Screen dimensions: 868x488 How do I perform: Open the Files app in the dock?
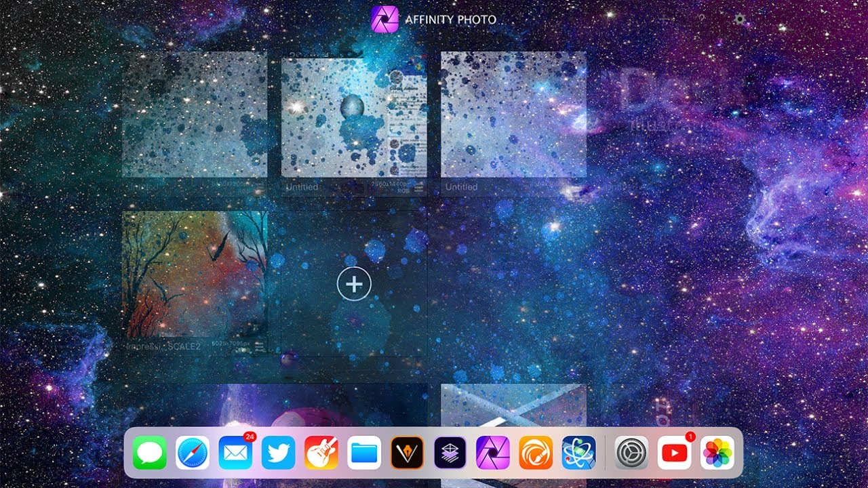coord(364,453)
